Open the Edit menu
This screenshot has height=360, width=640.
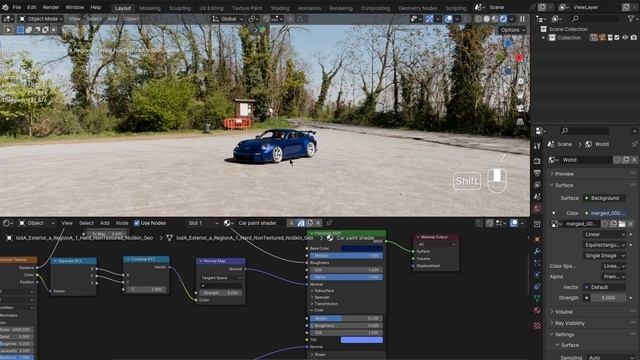click(x=31, y=7)
